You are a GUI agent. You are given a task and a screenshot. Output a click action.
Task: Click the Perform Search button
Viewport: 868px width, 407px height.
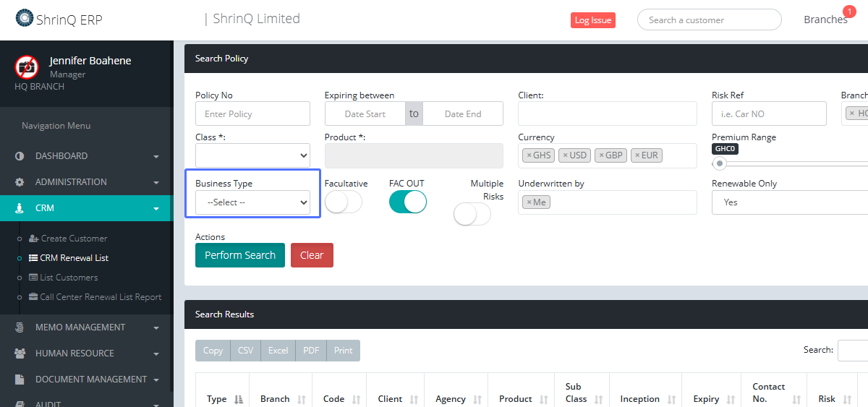click(240, 255)
